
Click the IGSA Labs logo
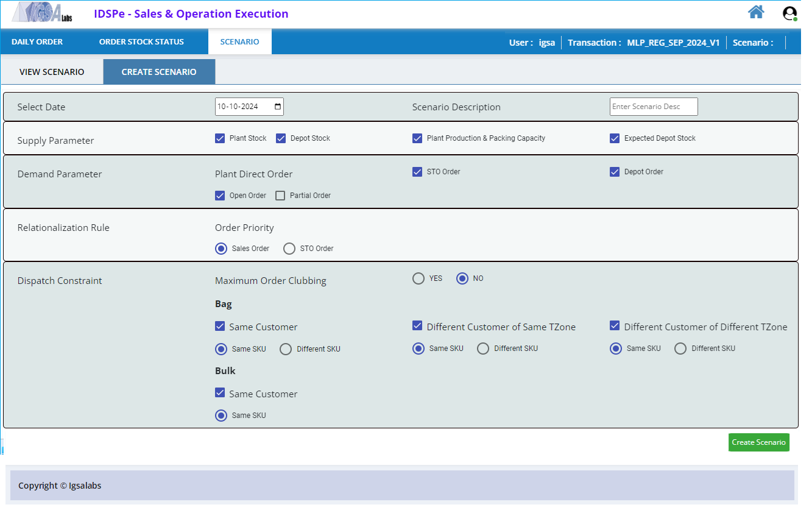click(43, 12)
